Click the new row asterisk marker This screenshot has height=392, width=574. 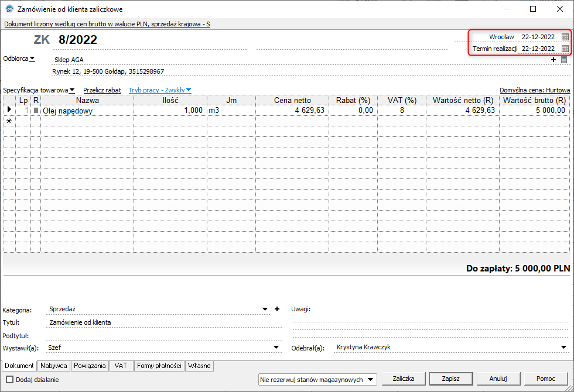coord(9,121)
